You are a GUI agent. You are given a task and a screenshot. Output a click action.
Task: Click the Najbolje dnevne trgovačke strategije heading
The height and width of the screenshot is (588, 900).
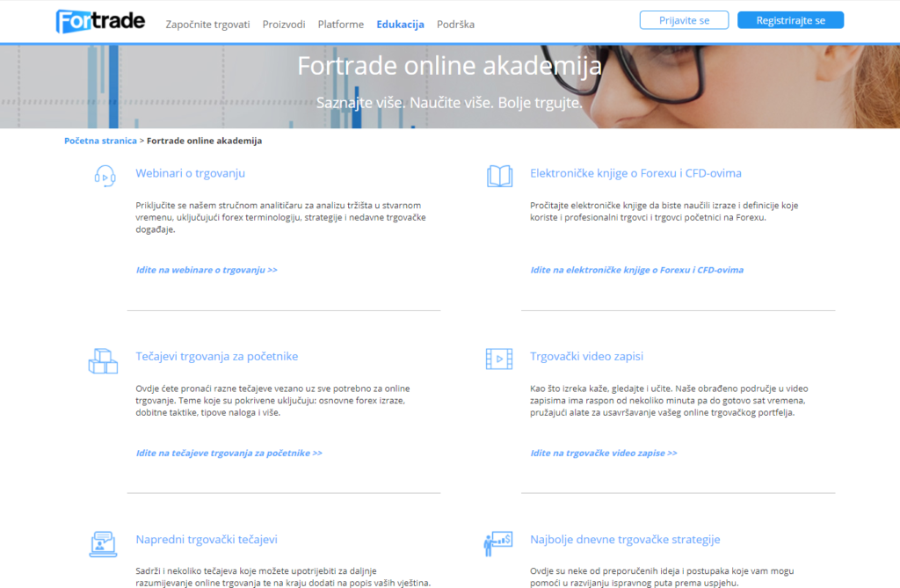coord(625,540)
